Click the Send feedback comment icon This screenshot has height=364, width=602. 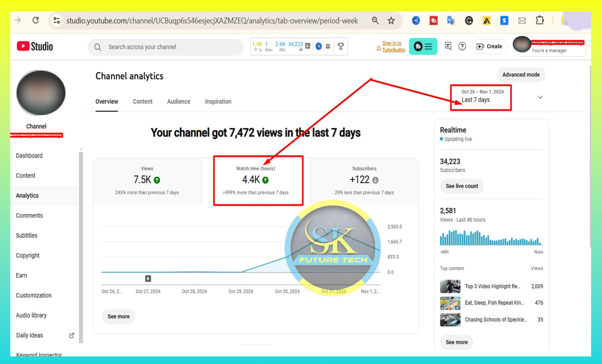448,46
